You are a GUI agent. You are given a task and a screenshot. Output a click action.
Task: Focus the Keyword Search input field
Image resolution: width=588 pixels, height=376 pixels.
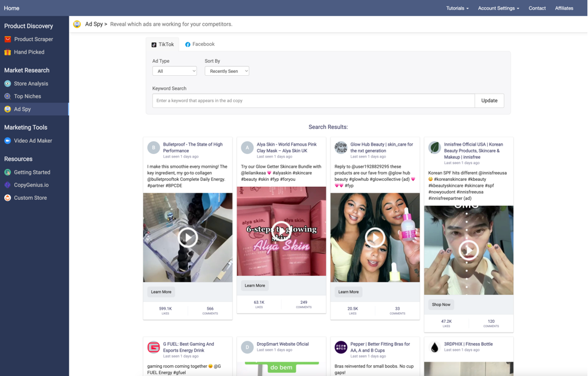(x=313, y=100)
